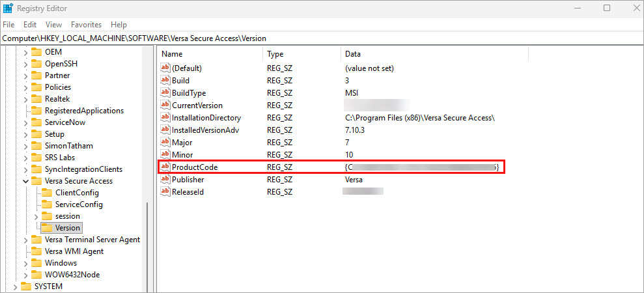644x293 pixels.
Task: Click the string icon beside CurrentVersion
Action: click(165, 105)
